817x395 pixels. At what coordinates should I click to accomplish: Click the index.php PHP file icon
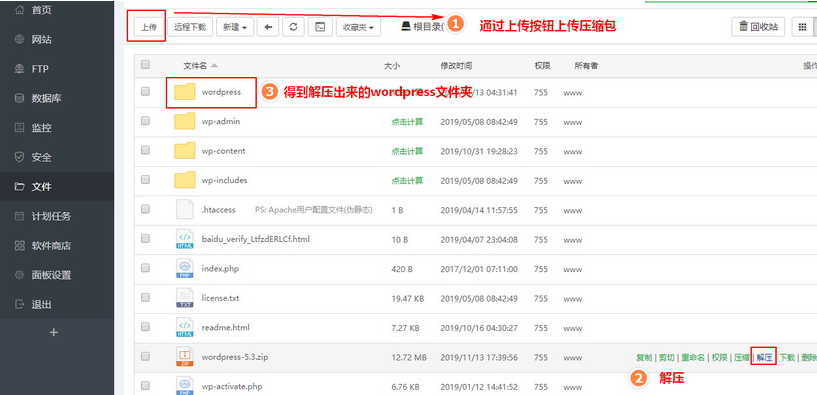point(184,268)
